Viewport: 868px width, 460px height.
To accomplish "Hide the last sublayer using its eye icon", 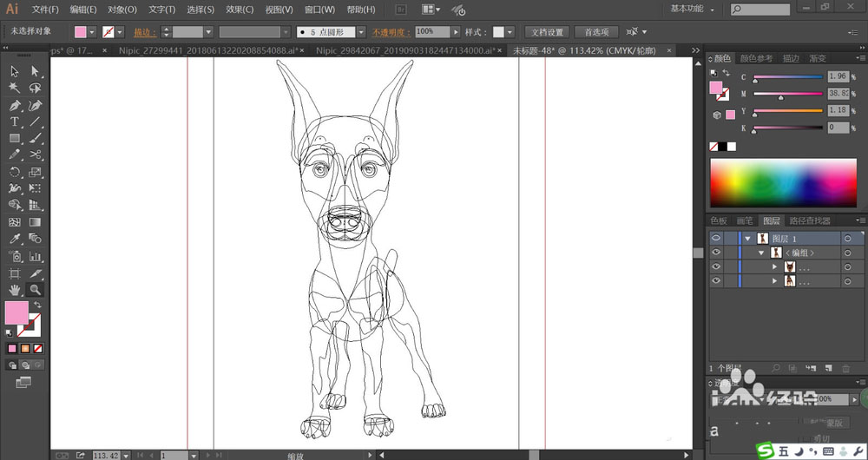I will pyautogui.click(x=716, y=281).
